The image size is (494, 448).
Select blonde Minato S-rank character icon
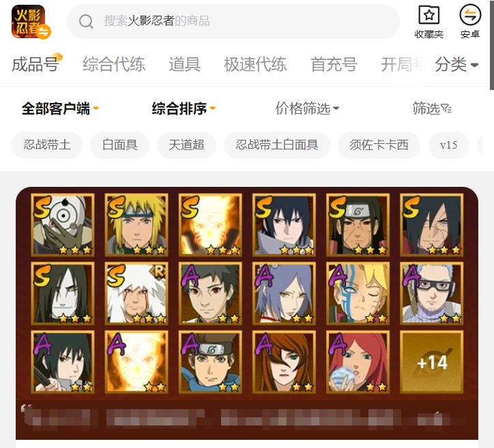[x=136, y=224]
